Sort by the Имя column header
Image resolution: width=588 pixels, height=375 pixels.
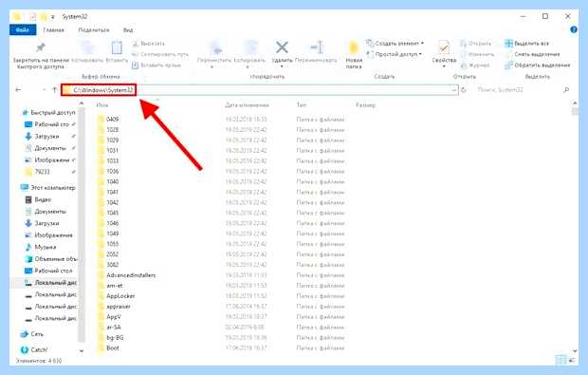tap(102, 105)
